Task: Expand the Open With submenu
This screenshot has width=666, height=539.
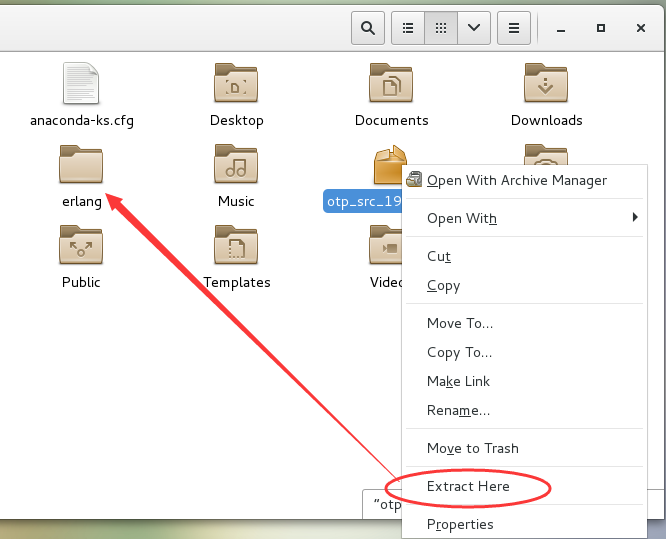Action: (x=524, y=218)
